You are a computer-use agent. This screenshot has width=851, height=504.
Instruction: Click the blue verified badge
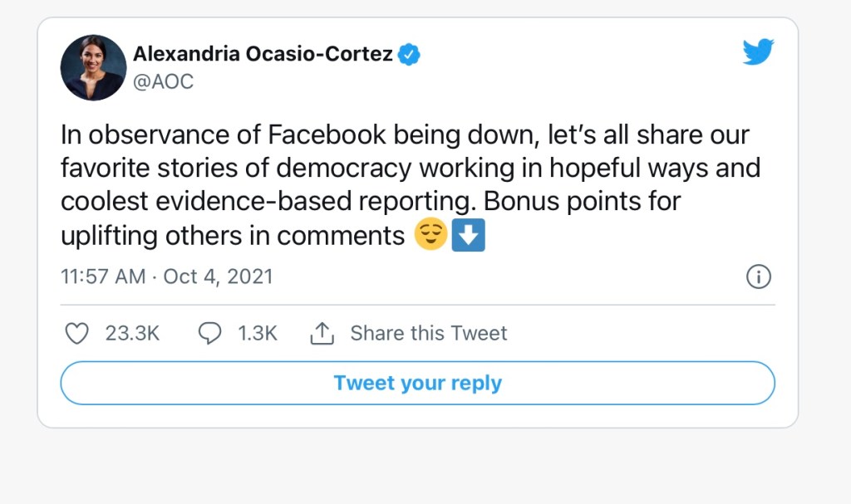coord(410,55)
